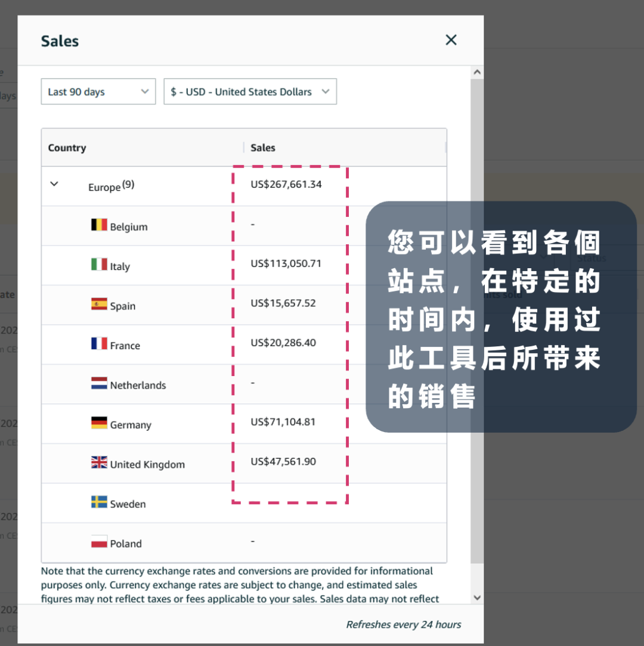This screenshot has width=644, height=646.
Task: Click the France flag icon
Action: [98, 344]
